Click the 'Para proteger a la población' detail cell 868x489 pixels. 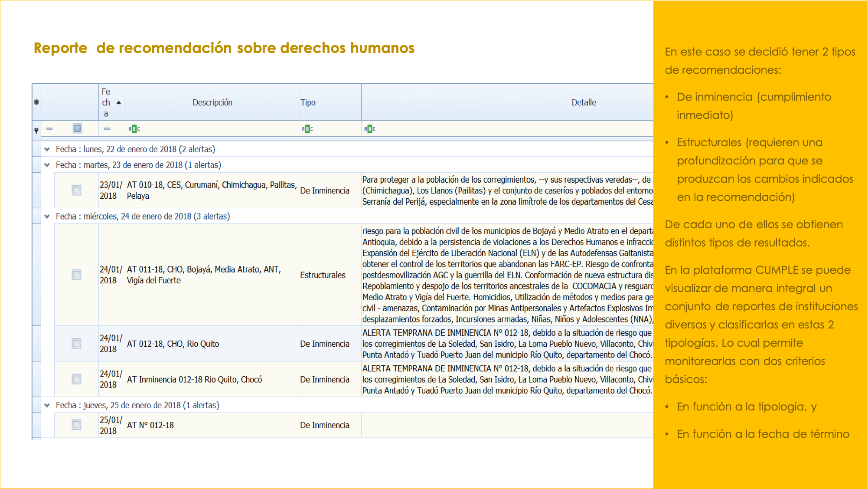point(507,190)
